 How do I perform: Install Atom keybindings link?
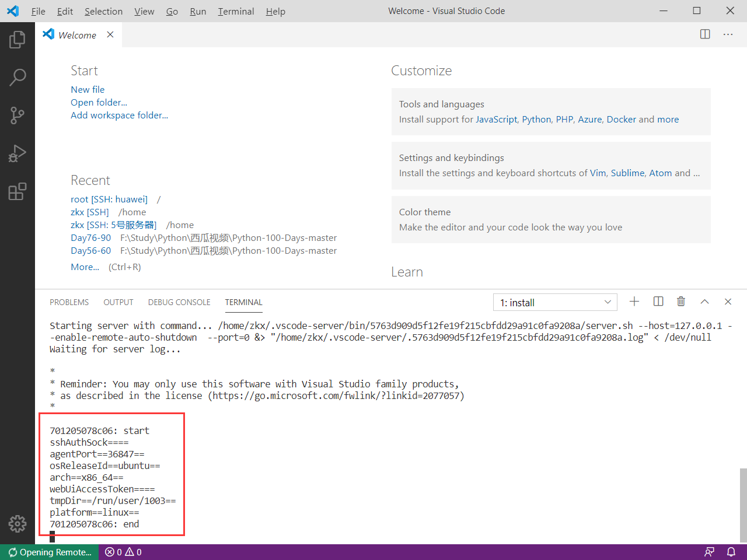click(660, 173)
